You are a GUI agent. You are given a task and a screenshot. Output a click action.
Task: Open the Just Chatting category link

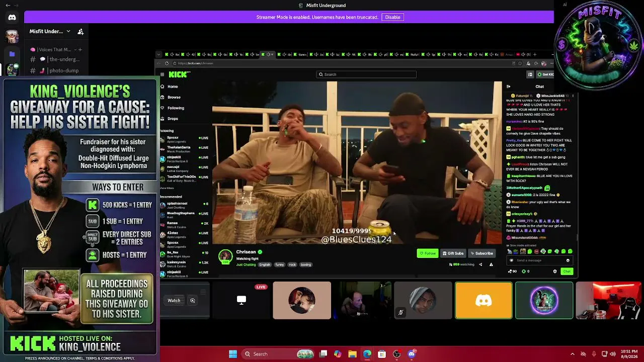tap(246, 265)
